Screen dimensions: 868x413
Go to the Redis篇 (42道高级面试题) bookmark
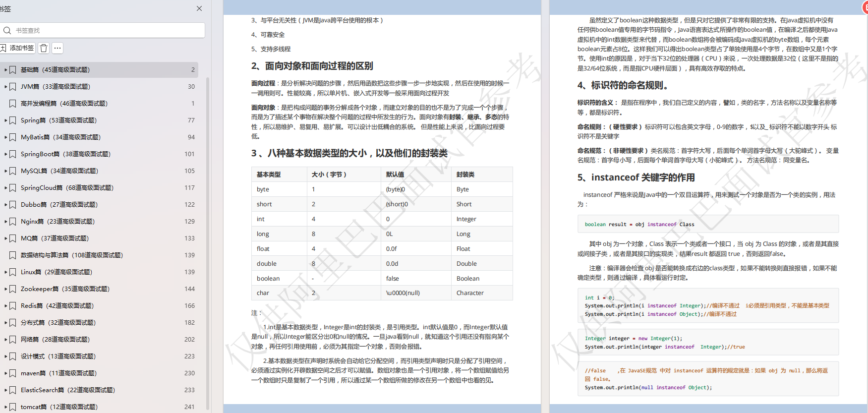[57, 306]
